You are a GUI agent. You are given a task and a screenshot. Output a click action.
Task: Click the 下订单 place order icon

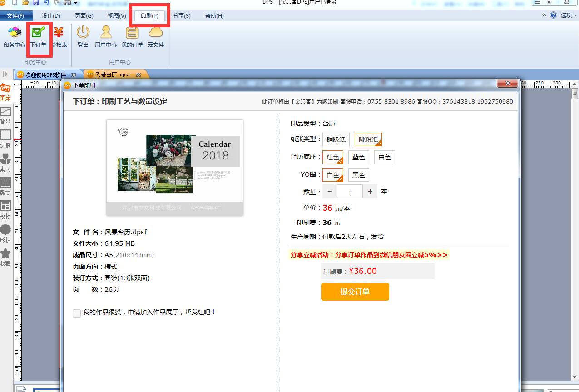click(x=39, y=37)
